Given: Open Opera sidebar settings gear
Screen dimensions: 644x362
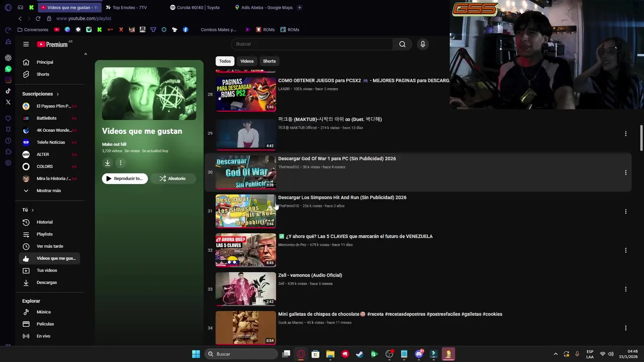Looking at the screenshot, I should tap(8, 163).
